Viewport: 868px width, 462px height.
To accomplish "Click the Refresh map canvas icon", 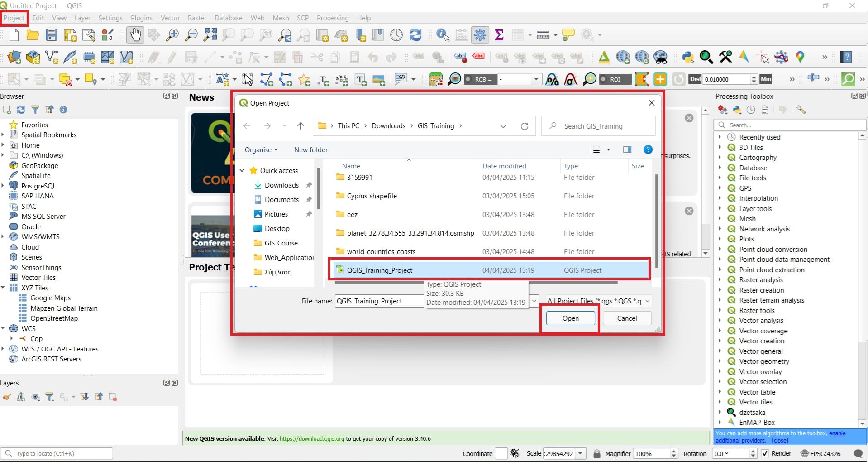I will (415, 35).
